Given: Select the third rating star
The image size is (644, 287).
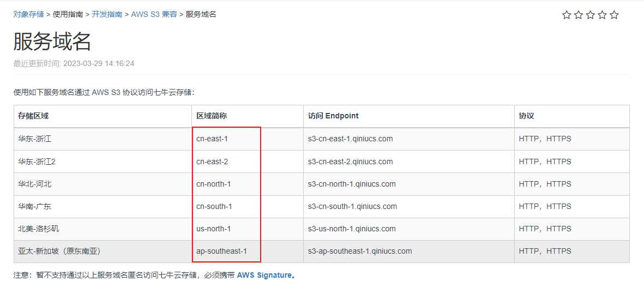Looking at the screenshot, I should click(591, 15).
